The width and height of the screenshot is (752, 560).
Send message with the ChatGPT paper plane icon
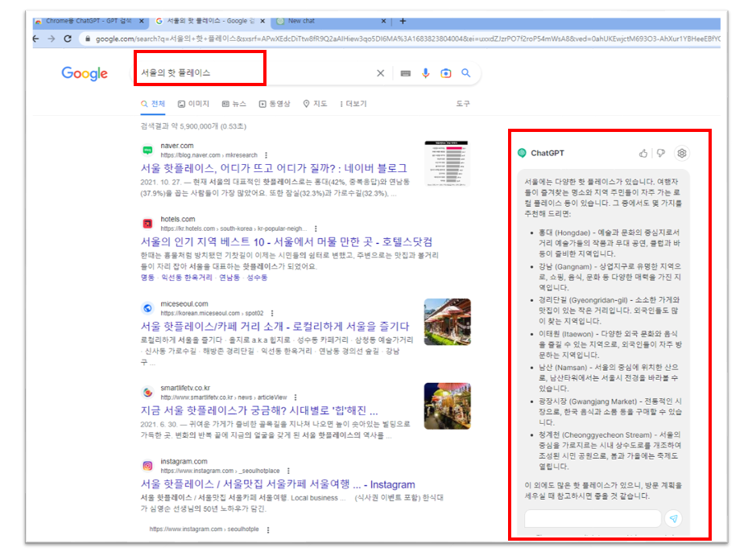pyautogui.click(x=673, y=519)
